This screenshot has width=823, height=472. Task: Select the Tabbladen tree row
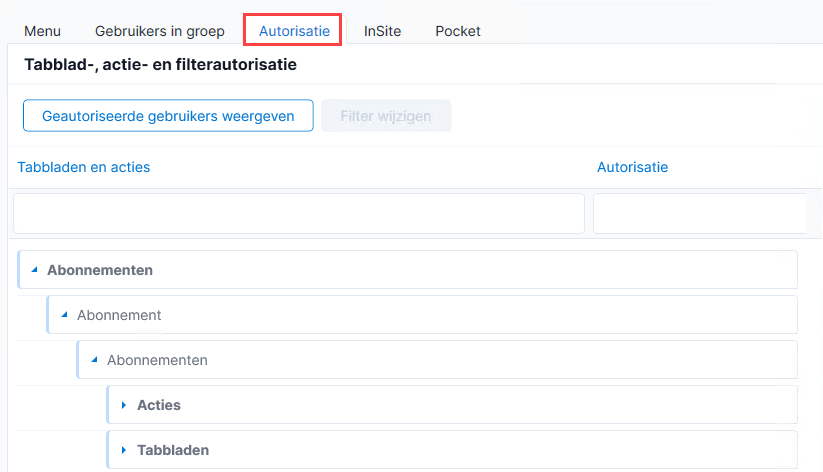[x=452, y=450]
